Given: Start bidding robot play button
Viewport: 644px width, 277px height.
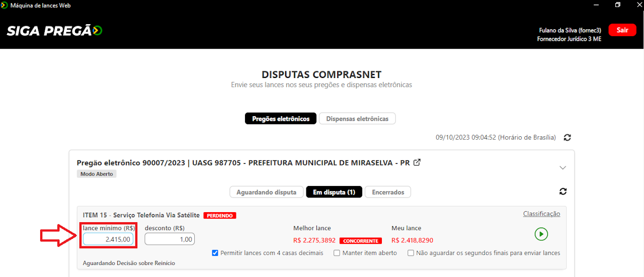Looking at the screenshot, I should [541, 234].
